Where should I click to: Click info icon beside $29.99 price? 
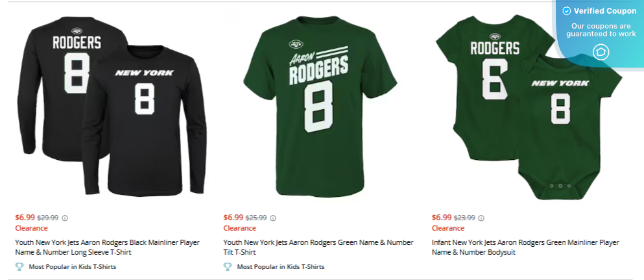coord(64,218)
